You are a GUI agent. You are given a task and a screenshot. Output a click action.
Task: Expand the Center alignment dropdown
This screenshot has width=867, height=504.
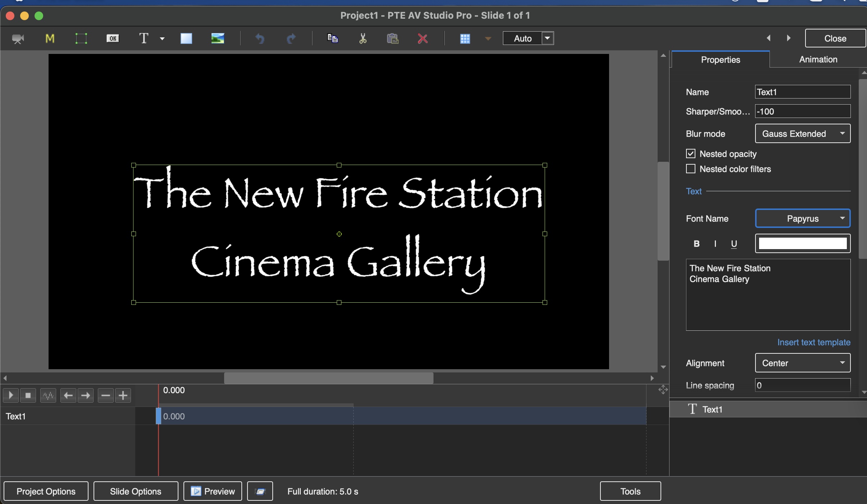(803, 363)
